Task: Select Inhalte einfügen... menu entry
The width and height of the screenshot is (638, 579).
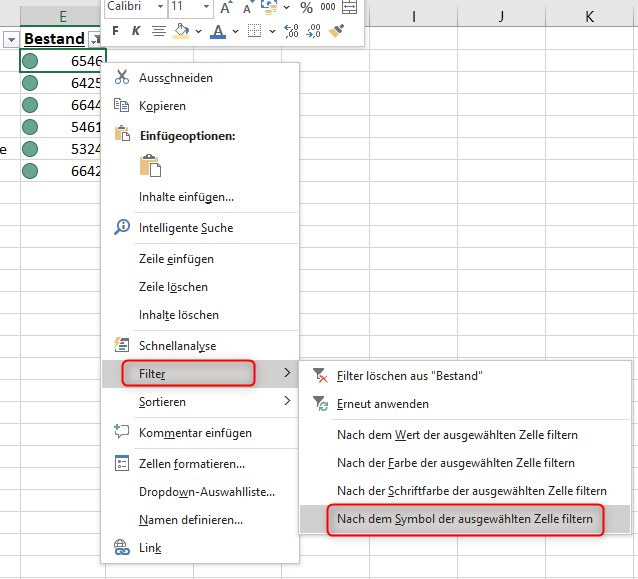Action: (x=200, y=197)
